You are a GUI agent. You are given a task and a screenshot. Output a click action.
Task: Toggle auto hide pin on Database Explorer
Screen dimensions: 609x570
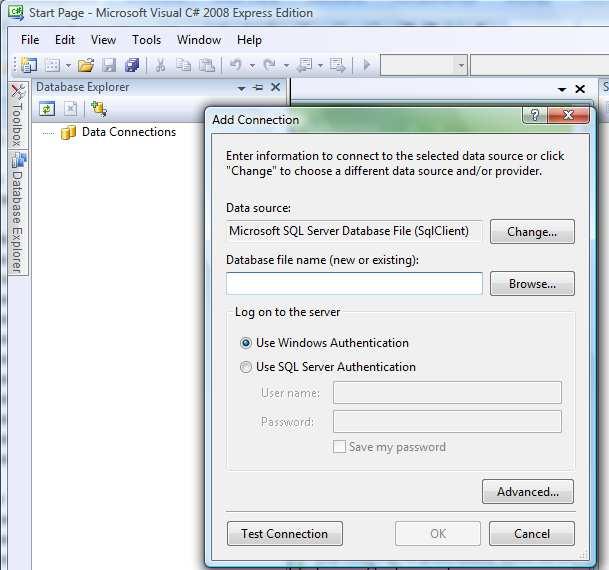[258, 87]
